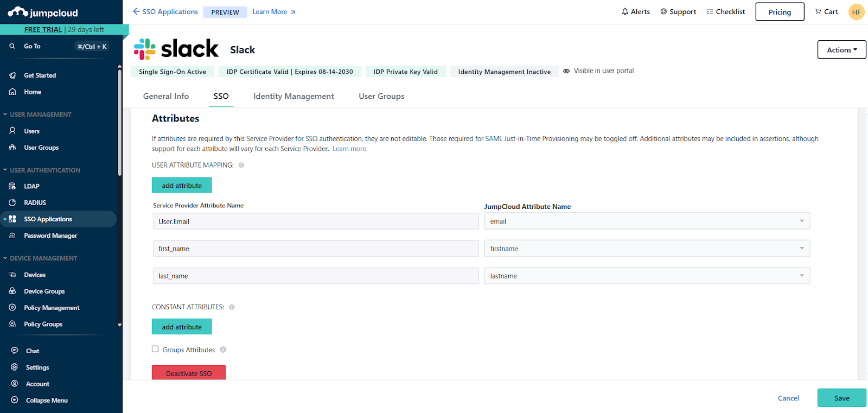Add a constant attribute
Viewport: 868px width, 413px height.
pyautogui.click(x=182, y=327)
